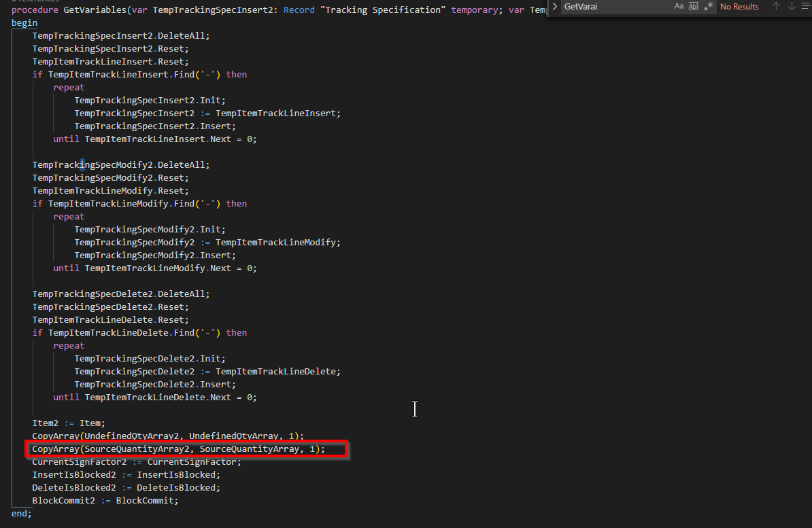
Task: Click 'CopyArray(SourceQuantityArray2, SourceQuantityArray, 1);' line
Action: point(178,448)
